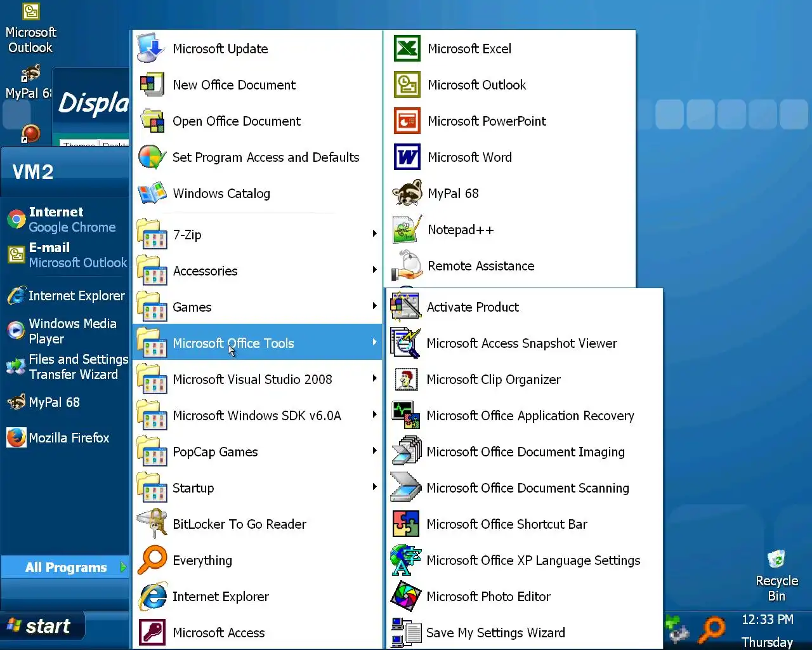Image resolution: width=812 pixels, height=650 pixels.
Task: Expand the Microsoft Windows SDK v6.0A arrow
Action: point(374,415)
